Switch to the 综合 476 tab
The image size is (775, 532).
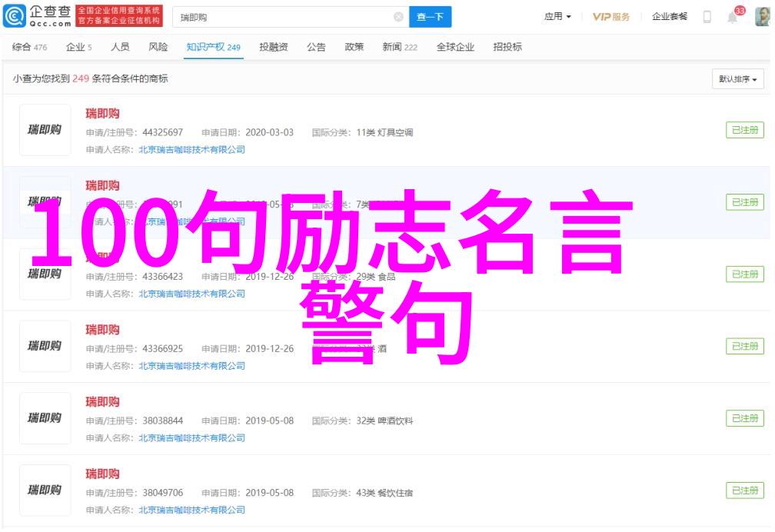coord(30,47)
